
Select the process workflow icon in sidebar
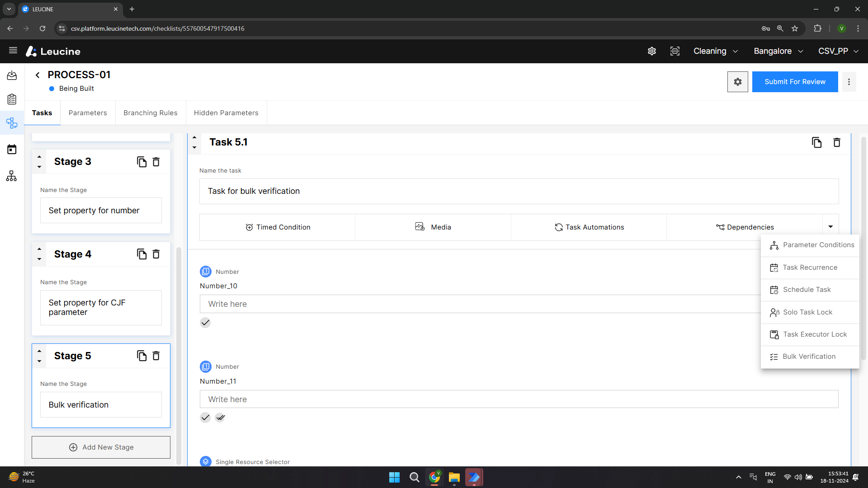(12, 123)
